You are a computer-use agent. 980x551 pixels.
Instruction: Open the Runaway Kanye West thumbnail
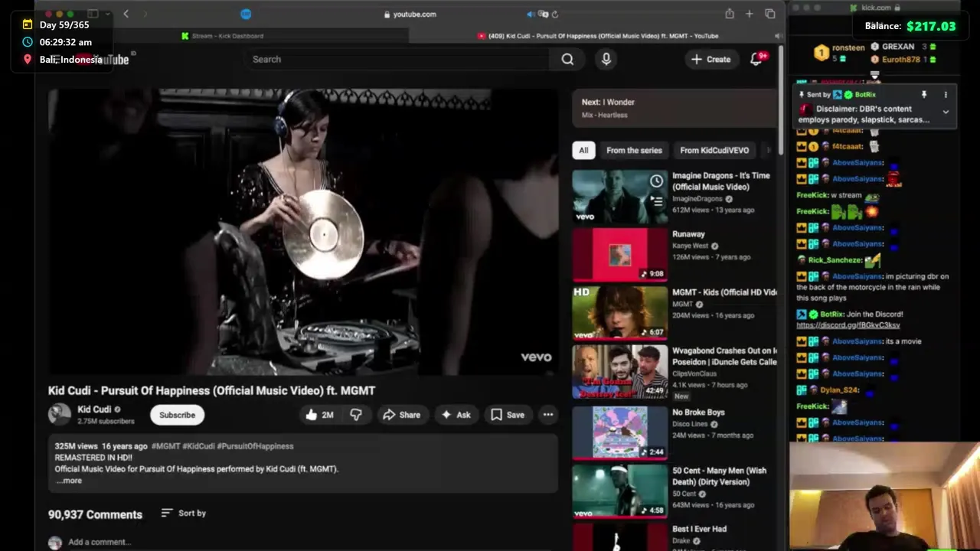(619, 255)
